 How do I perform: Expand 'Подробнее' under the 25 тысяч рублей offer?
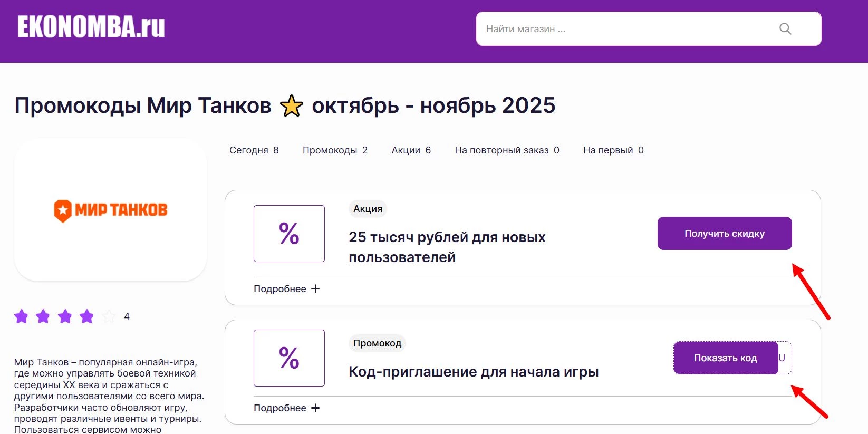click(x=286, y=289)
